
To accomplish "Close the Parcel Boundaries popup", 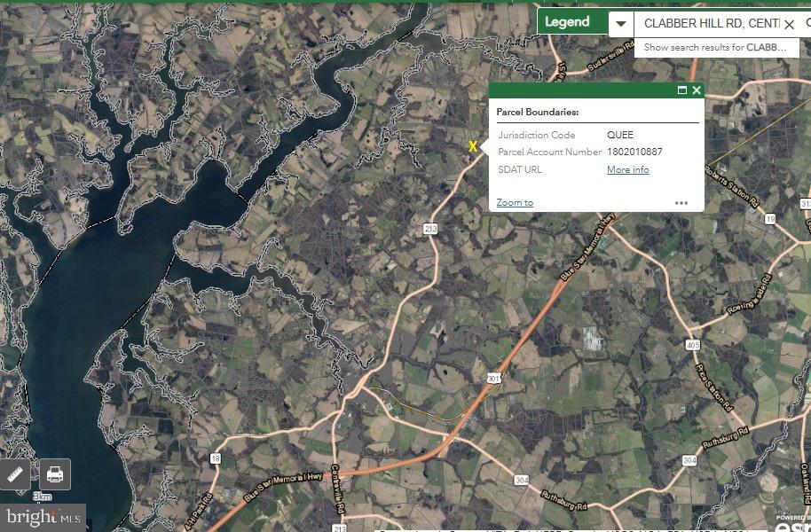I will [697, 90].
